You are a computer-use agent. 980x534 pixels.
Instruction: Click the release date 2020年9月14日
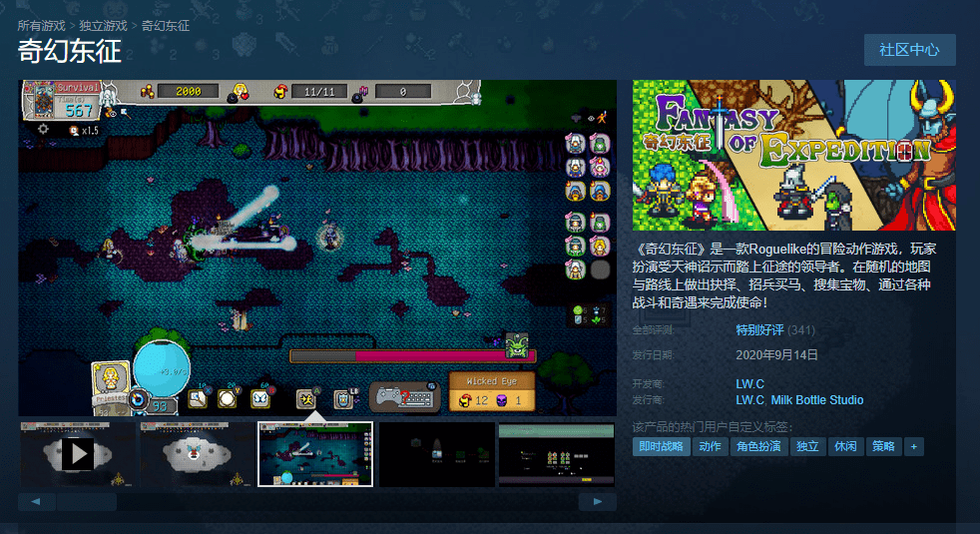pos(776,355)
